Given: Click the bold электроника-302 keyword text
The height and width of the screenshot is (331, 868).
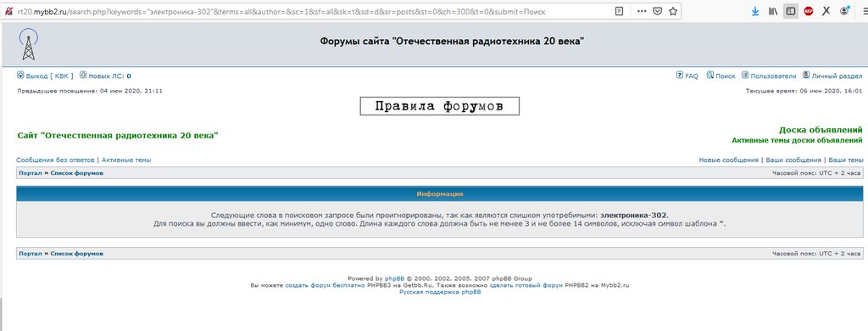Looking at the screenshot, I should (x=634, y=215).
